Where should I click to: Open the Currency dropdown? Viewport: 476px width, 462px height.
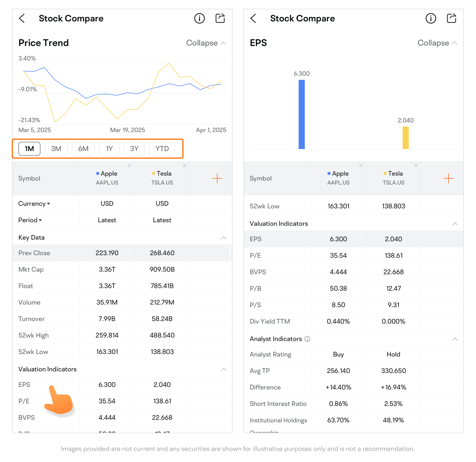(34, 203)
